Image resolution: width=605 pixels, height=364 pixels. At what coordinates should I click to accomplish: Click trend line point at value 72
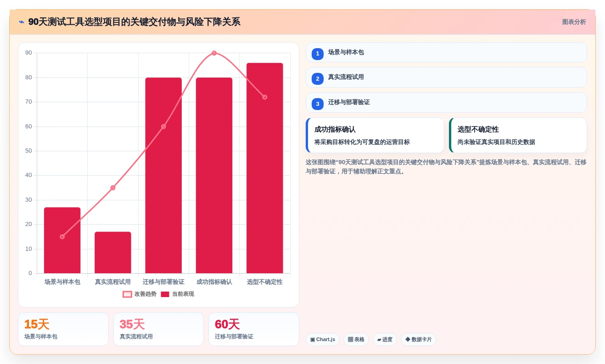(x=265, y=97)
